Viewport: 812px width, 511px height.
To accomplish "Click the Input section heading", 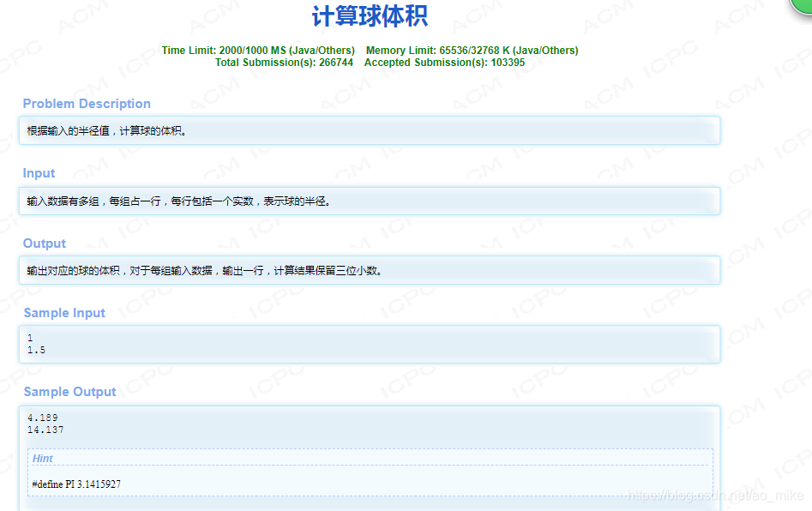I will click(39, 173).
